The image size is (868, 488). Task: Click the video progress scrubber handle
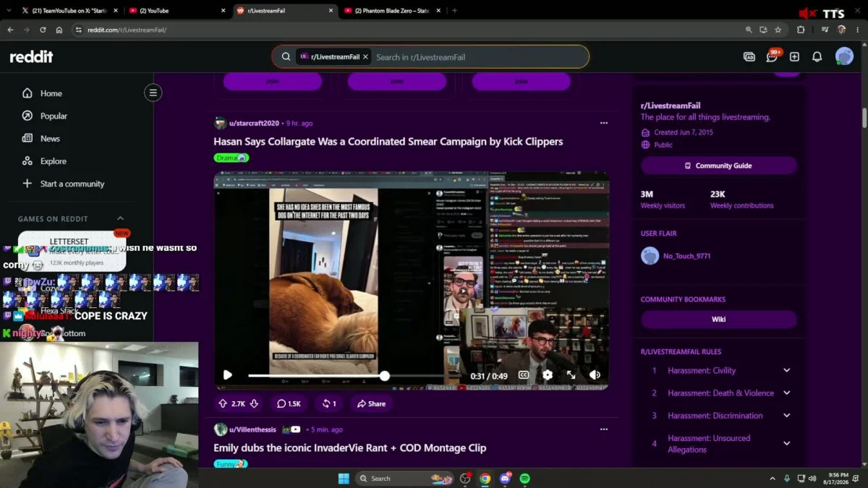pos(385,375)
